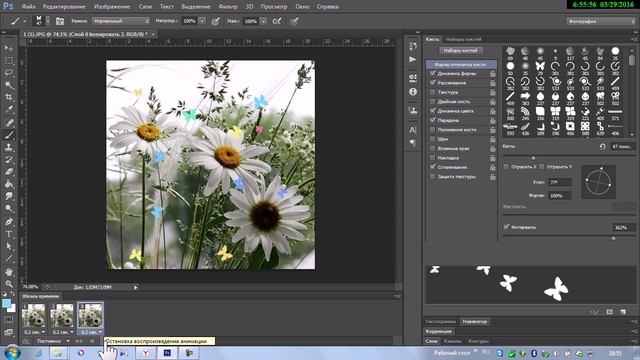Click the Наборы кистей button
640x360 pixels.
(461, 51)
